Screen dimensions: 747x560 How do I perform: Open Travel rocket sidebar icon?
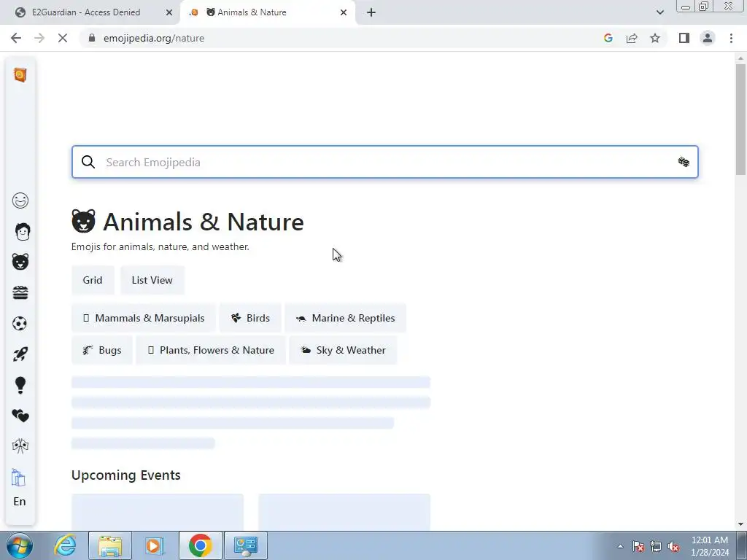[20, 354]
